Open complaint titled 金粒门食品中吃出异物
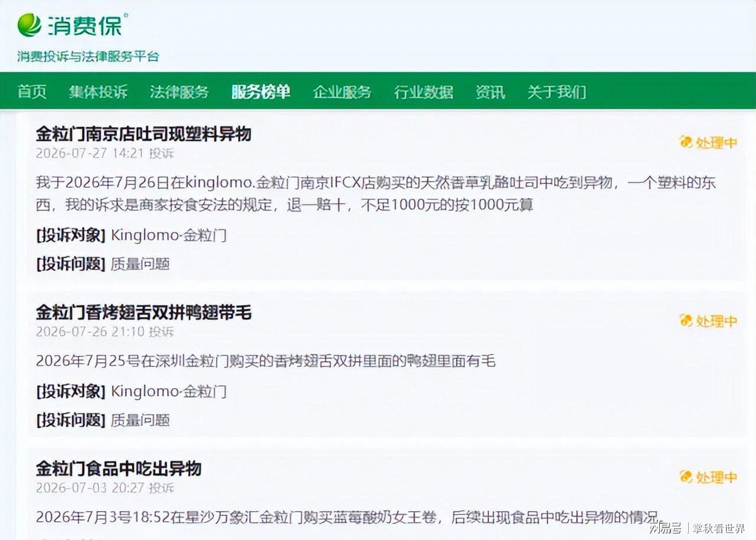This screenshot has width=756, height=540. [x=119, y=469]
